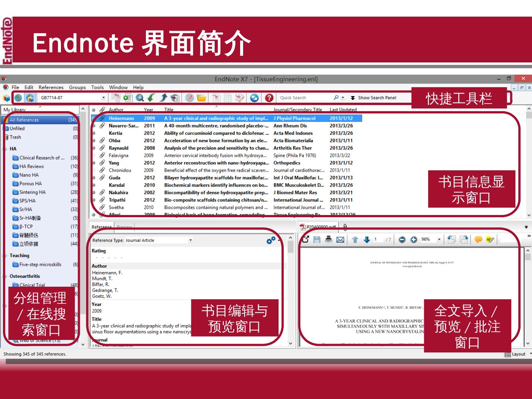
Task: Click the Copy to Local Library icon
Action: pyautogui.click(x=116, y=98)
